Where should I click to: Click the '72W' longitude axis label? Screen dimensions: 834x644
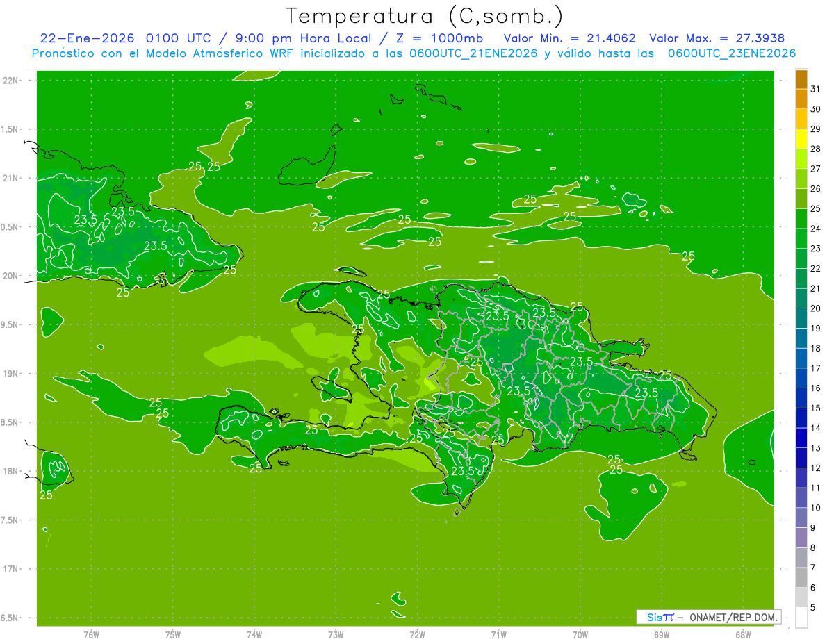[417, 634]
